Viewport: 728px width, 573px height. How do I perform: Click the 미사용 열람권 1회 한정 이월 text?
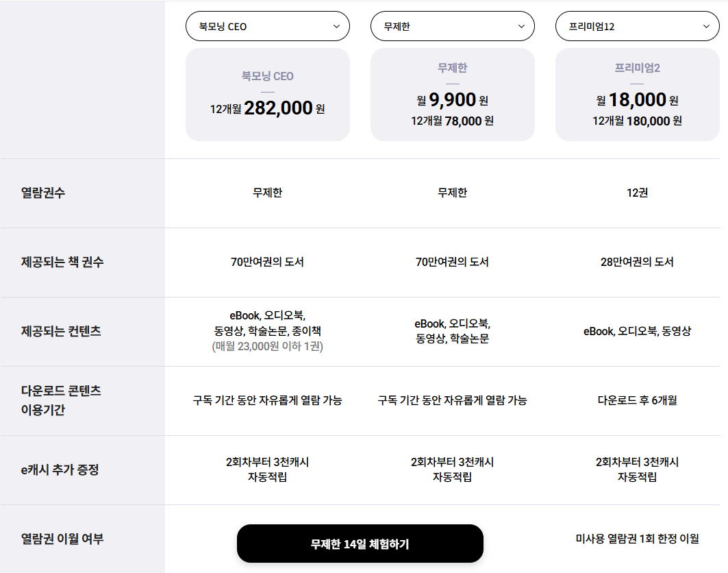[637, 539]
